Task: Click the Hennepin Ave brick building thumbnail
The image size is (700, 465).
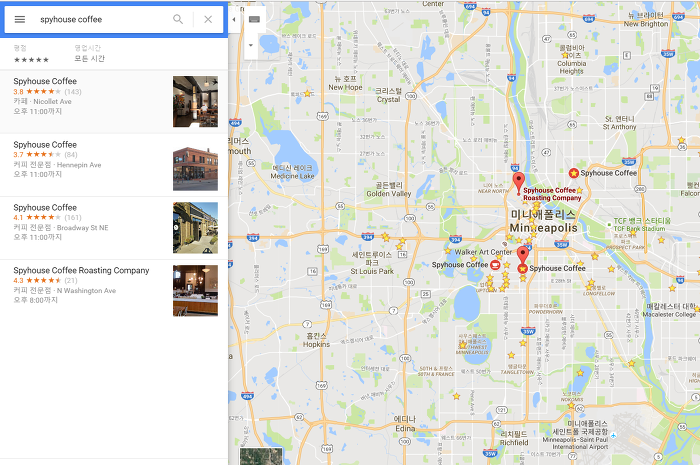Action: click(196, 165)
